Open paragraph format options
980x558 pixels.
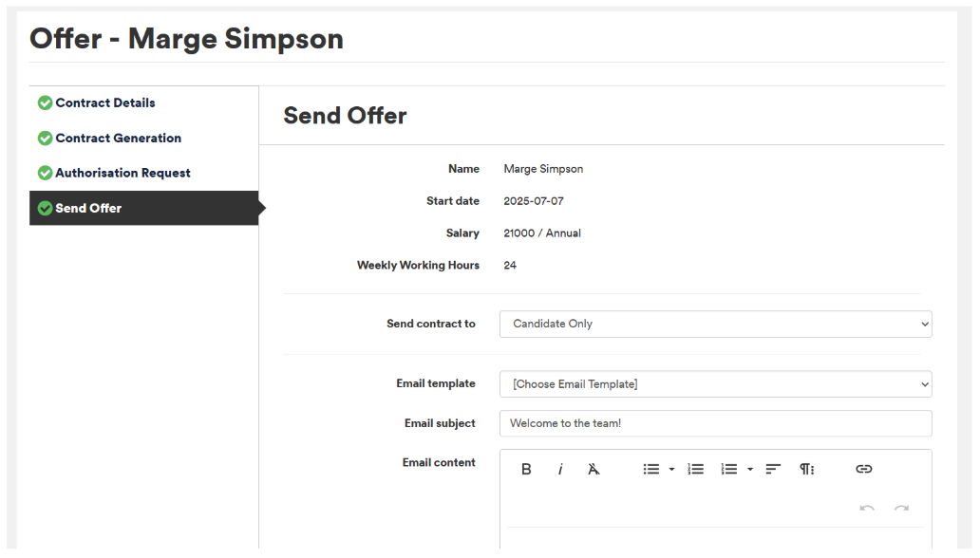click(807, 469)
